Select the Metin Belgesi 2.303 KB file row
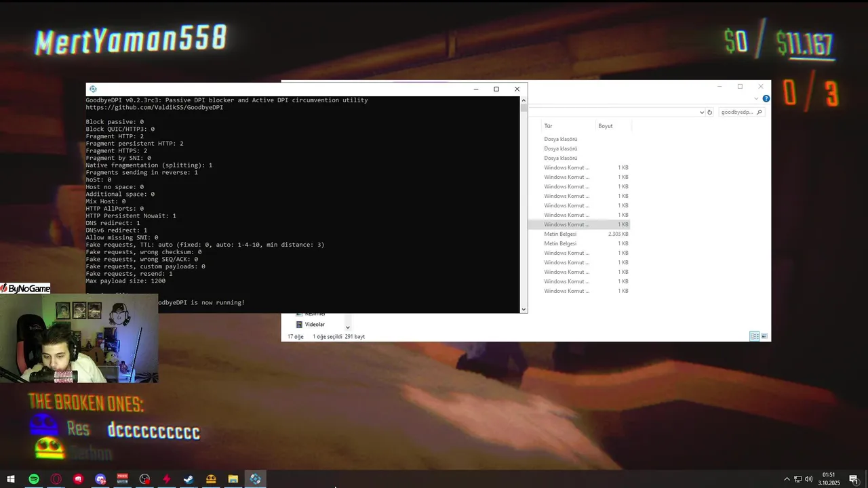The image size is (868, 488). tap(579, 234)
